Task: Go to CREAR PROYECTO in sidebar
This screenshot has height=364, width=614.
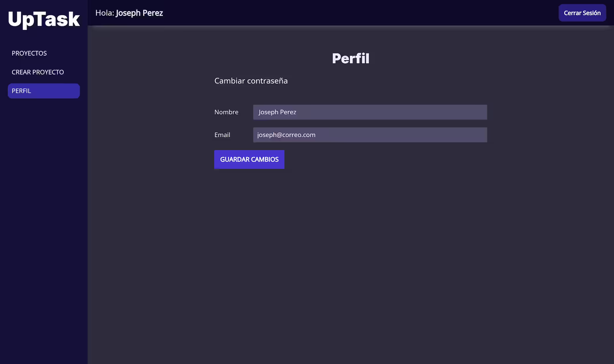Action: [38, 72]
